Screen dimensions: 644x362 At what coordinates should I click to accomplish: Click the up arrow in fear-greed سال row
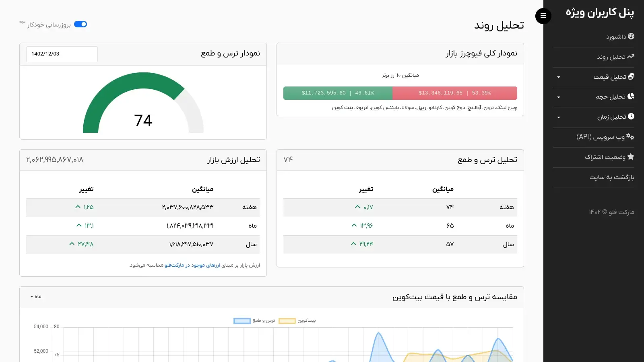pos(353,244)
